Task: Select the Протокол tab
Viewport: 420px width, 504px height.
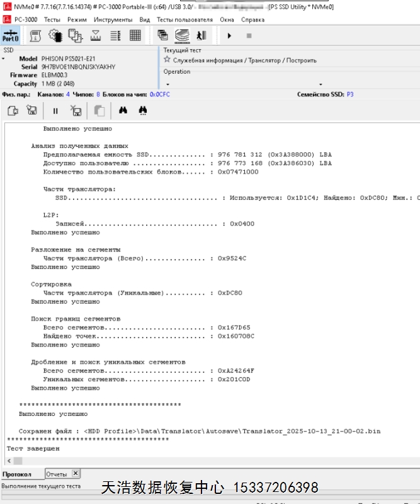Action: pyautogui.click(x=17, y=474)
